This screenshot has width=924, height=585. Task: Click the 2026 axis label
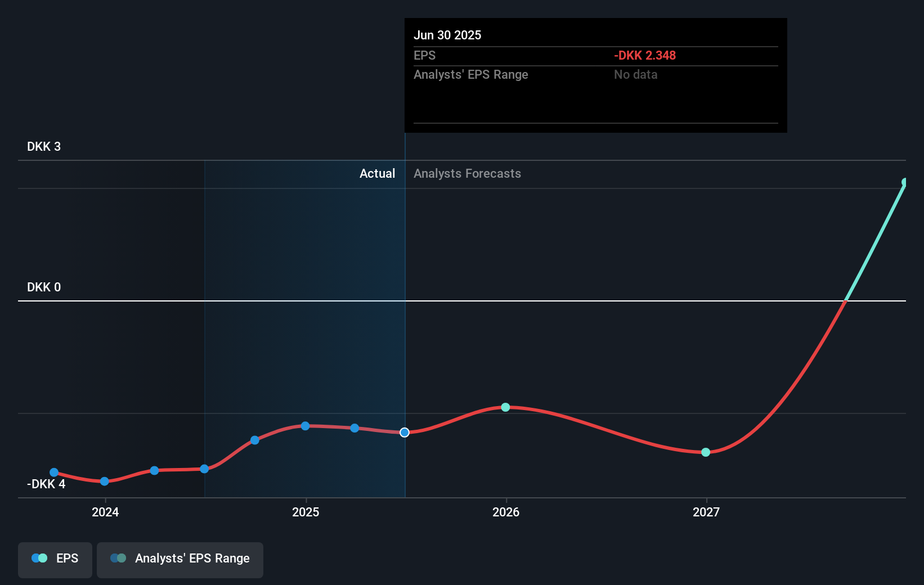click(x=505, y=512)
